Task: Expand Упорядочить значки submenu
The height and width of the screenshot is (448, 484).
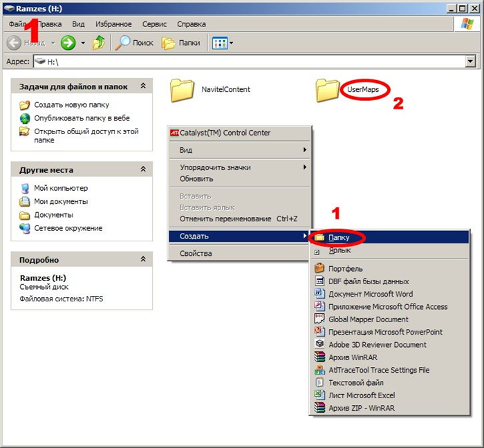Action: coord(239,167)
